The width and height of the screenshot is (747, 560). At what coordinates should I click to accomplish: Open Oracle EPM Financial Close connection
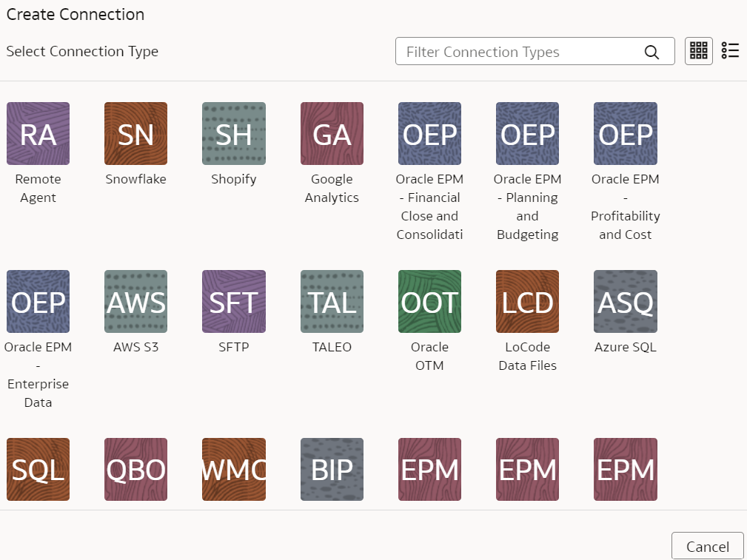tap(429, 134)
